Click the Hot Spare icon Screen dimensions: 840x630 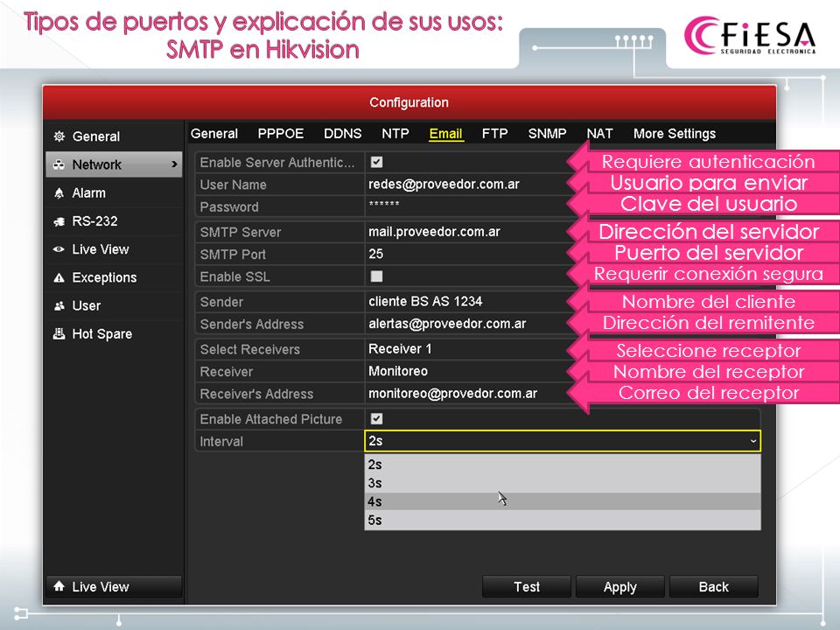pyautogui.click(x=59, y=333)
